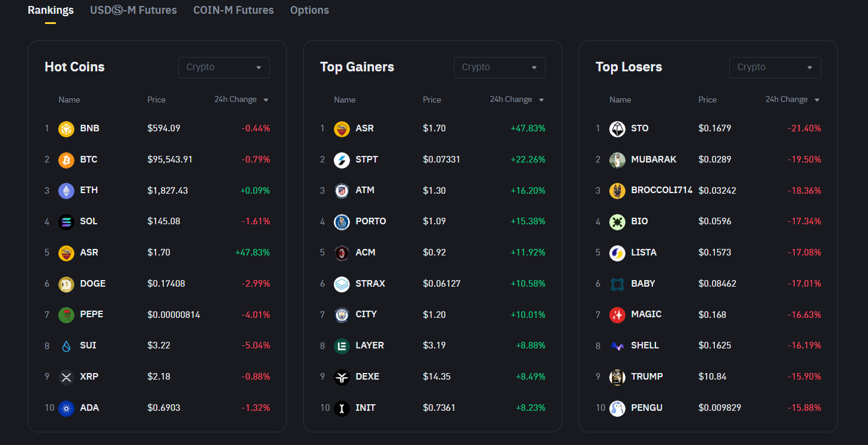Screen dimensions: 868x445
Task: Click the Dogecoin icon
Action: (66, 284)
